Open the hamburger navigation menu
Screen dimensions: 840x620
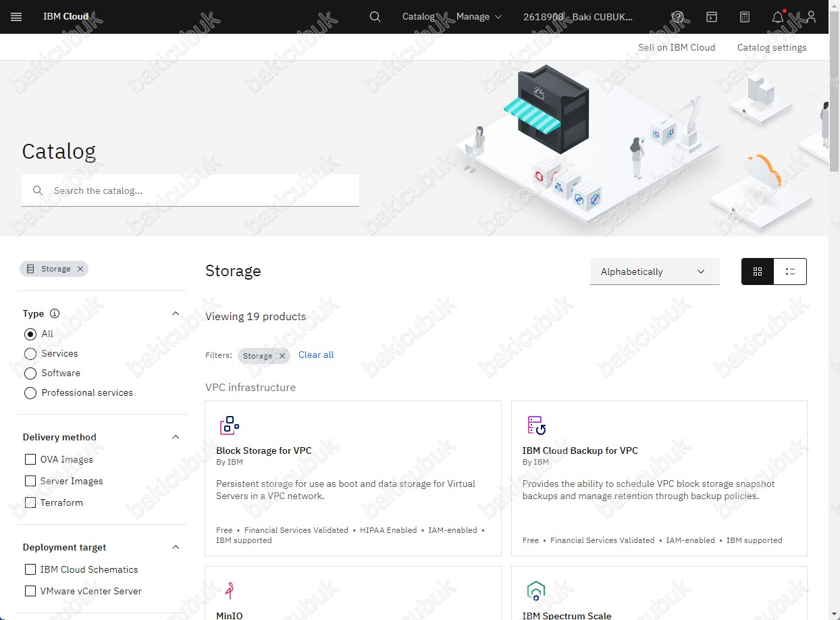16,17
